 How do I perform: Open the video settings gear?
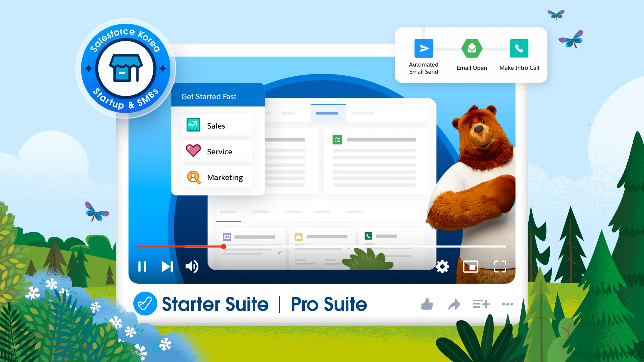(442, 266)
